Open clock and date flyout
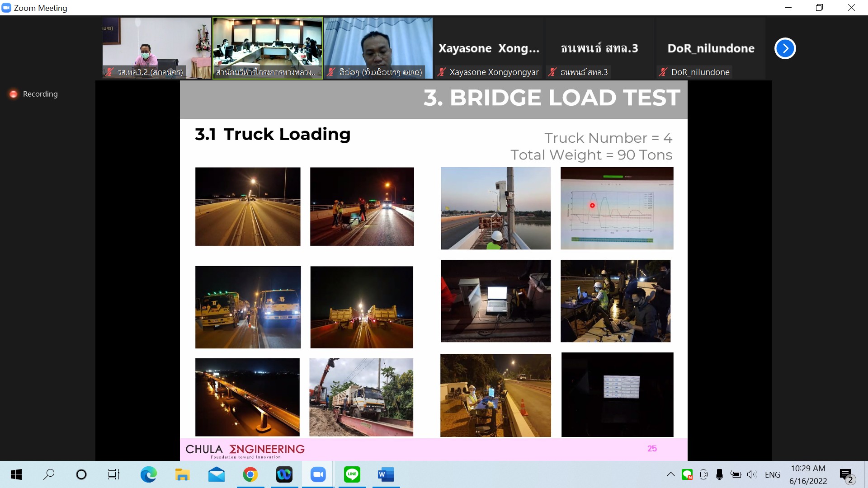 [808, 474]
